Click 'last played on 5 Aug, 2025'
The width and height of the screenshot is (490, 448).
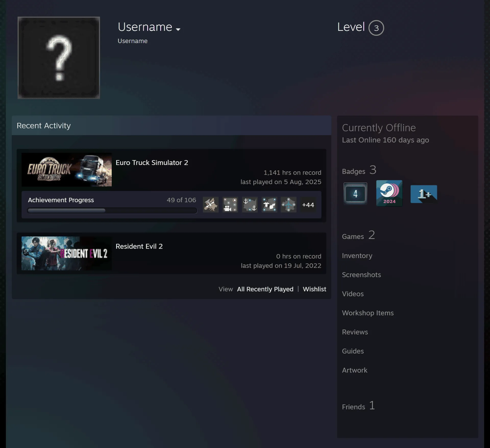(x=281, y=182)
